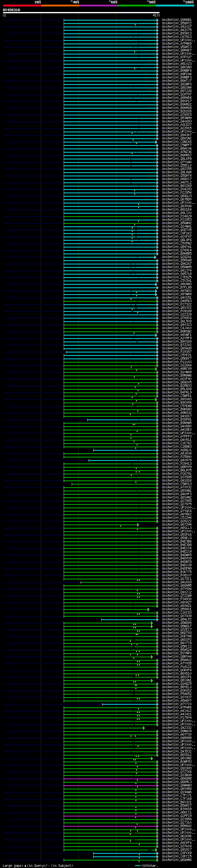Open hit UniRef100_Q41027
197x868 pixels.
pos(176,26)
